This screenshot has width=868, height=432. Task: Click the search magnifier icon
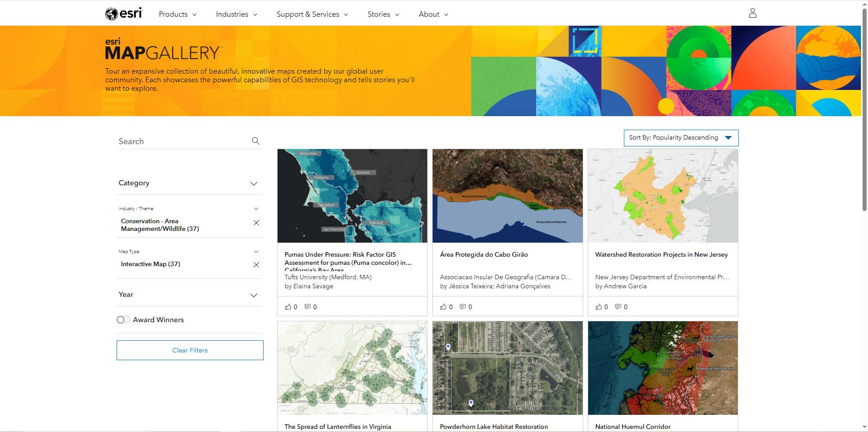[255, 141]
